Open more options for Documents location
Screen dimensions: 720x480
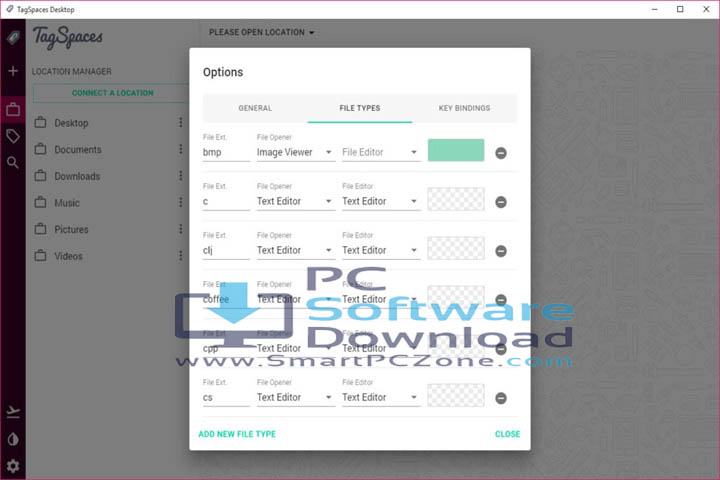180,149
